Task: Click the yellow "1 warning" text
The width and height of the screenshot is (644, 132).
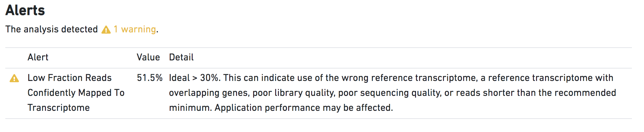Action: pyautogui.click(x=135, y=29)
